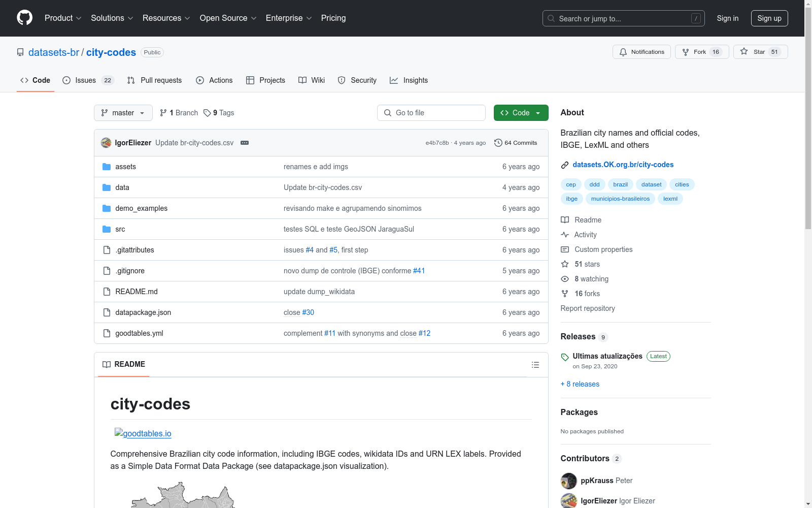The image size is (812, 508).
Task: Click the src folder icon
Action: (107, 229)
